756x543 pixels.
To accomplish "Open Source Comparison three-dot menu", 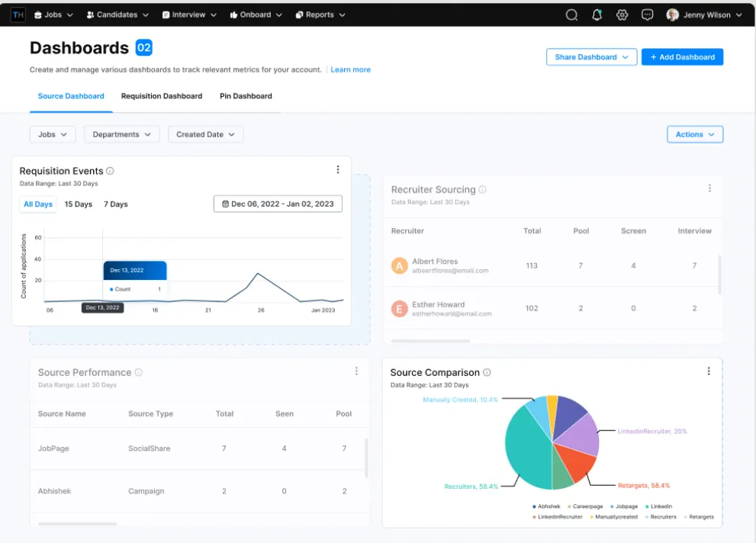I will click(709, 371).
